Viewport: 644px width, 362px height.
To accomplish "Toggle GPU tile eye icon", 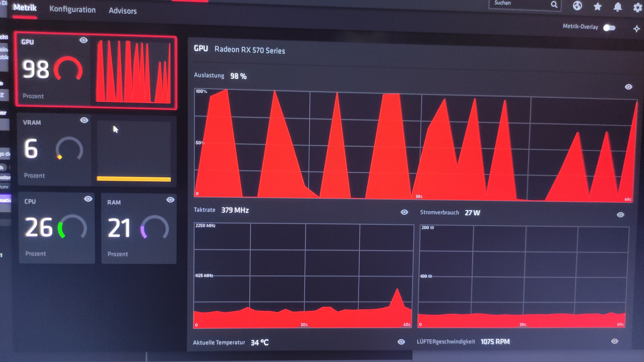I will tap(84, 40).
